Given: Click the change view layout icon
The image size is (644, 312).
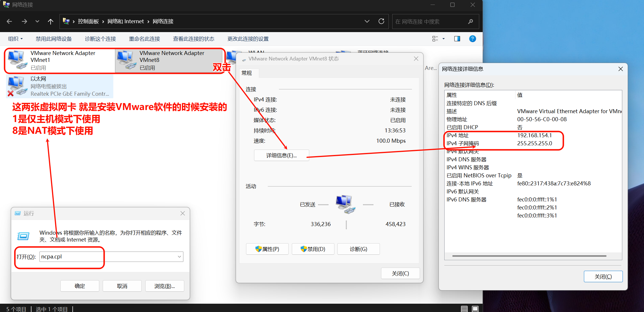Looking at the screenshot, I should [435, 39].
